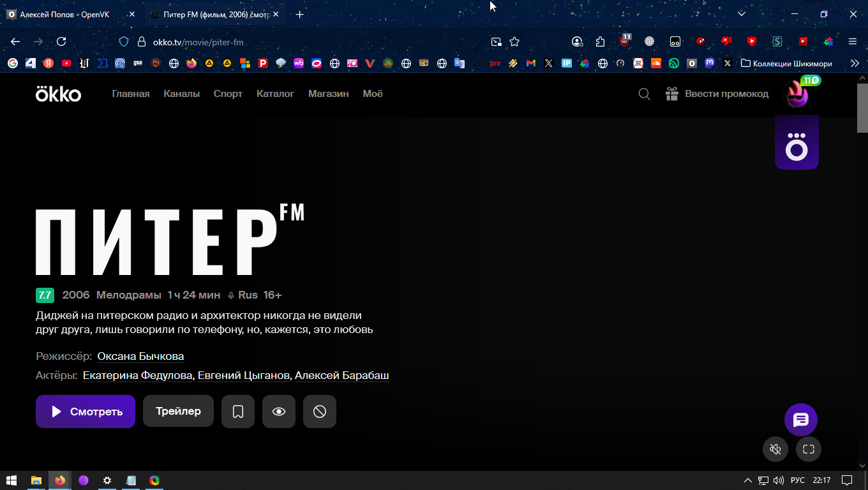Click the 'not interested' crossed-circle button
Image resolution: width=868 pixels, height=490 pixels.
tap(320, 412)
